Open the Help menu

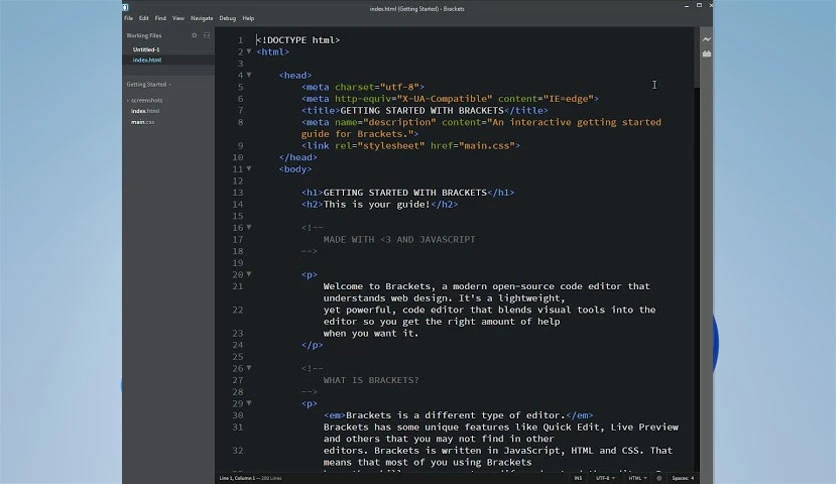[x=248, y=18]
